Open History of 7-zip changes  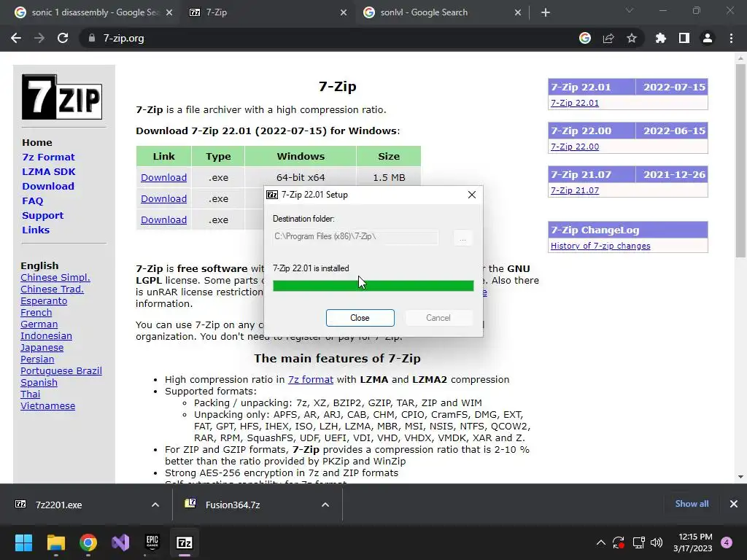click(600, 246)
